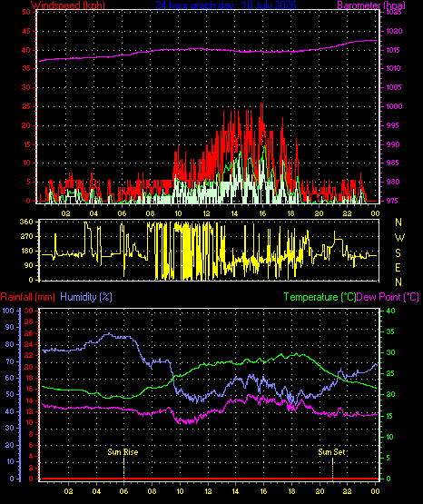Screen dimensions: 423x504
Task: Select the "270" wind direction value
Action: pyautogui.click(x=26, y=236)
